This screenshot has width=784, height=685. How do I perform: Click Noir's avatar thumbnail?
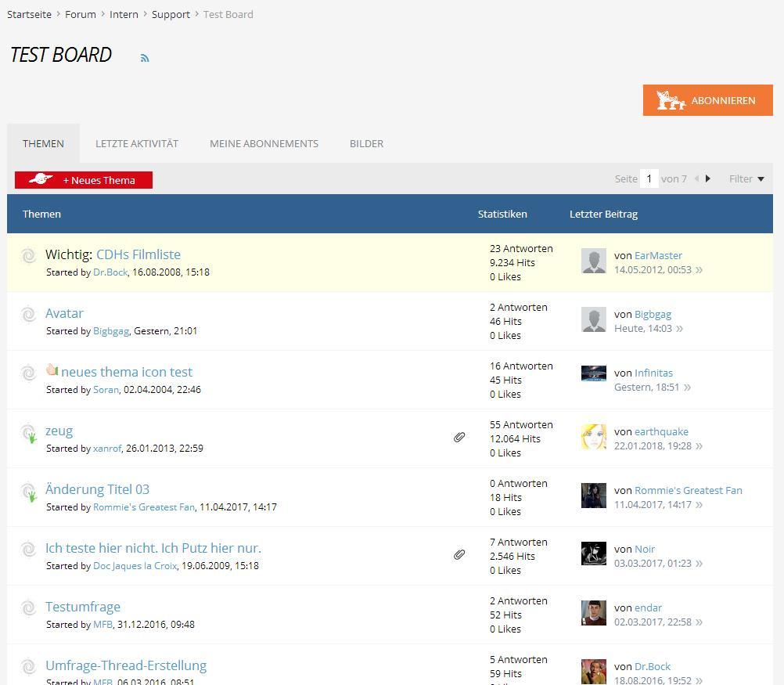pyautogui.click(x=594, y=554)
